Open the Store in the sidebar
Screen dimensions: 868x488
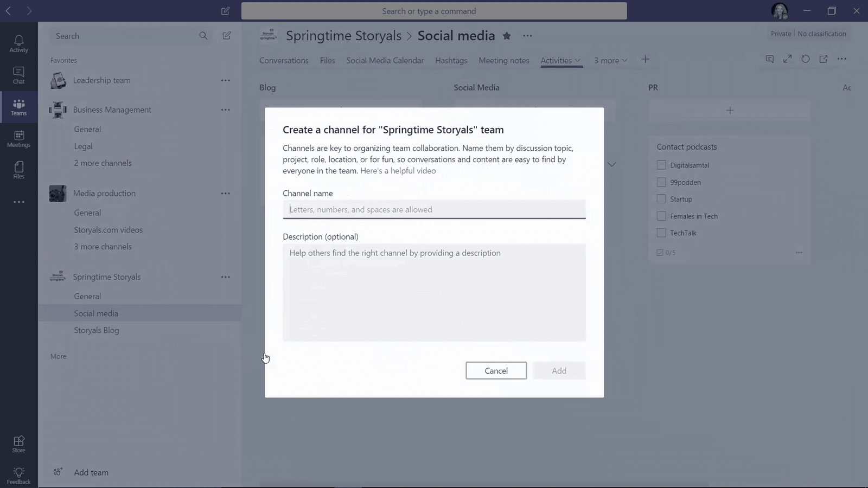(18, 444)
